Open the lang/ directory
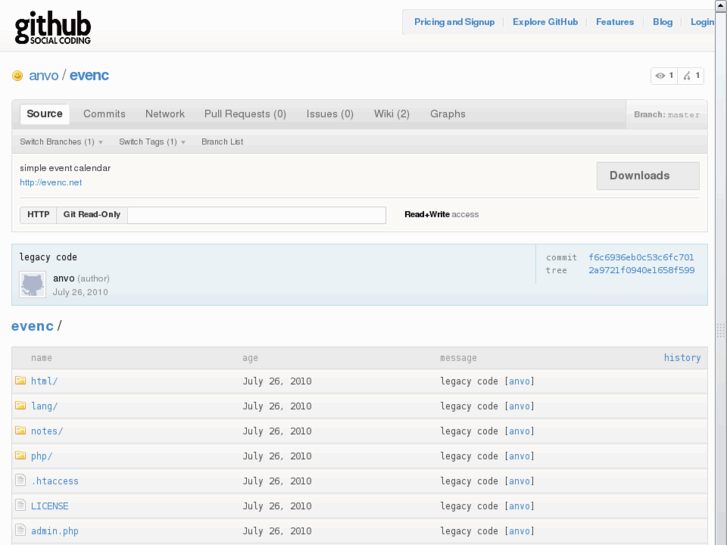Viewport: 727px width, 545px height. pyautogui.click(x=45, y=406)
